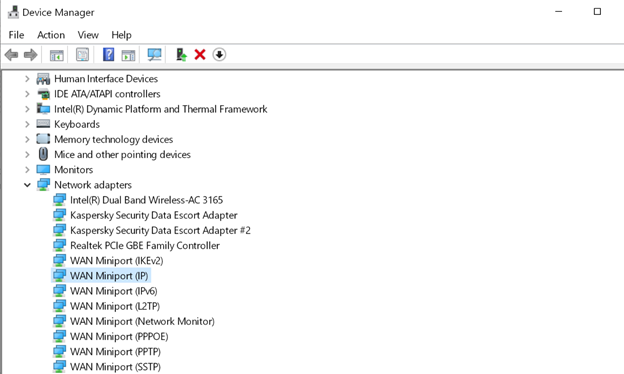Uninstall device with the red X

(200, 55)
